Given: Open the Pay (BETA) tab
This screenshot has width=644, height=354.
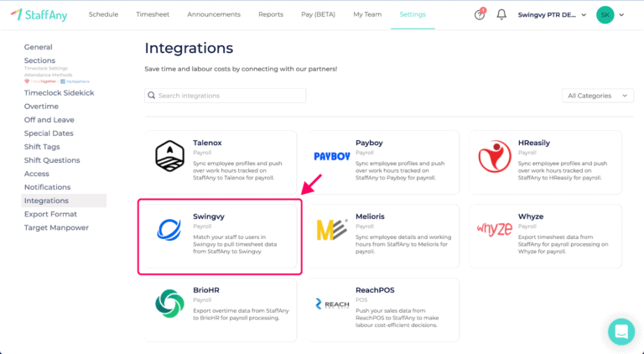Looking at the screenshot, I should click(x=319, y=14).
